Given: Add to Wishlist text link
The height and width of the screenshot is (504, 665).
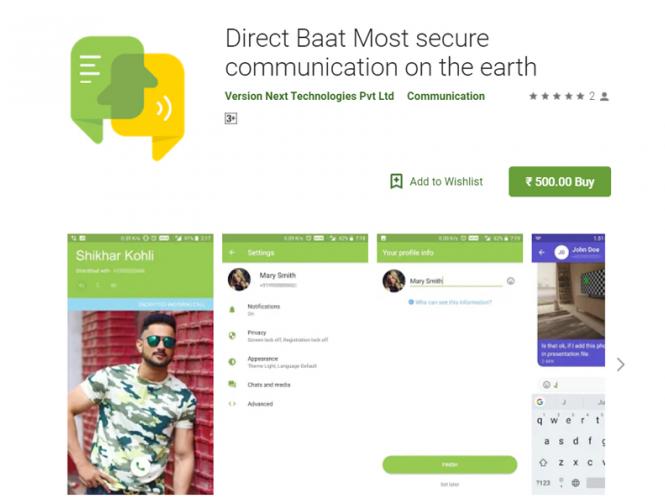Looking at the screenshot, I should point(446,182).
